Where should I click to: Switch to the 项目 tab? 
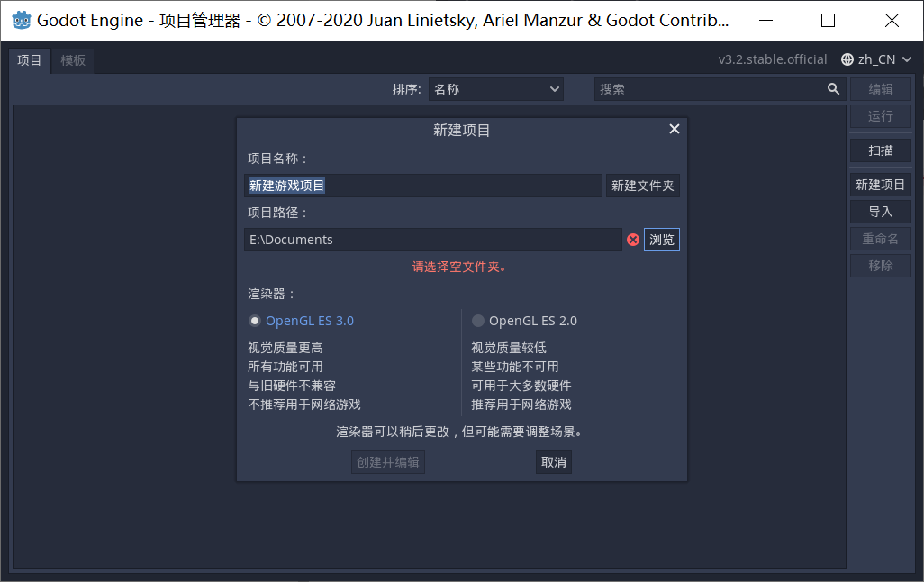point(30,60)
